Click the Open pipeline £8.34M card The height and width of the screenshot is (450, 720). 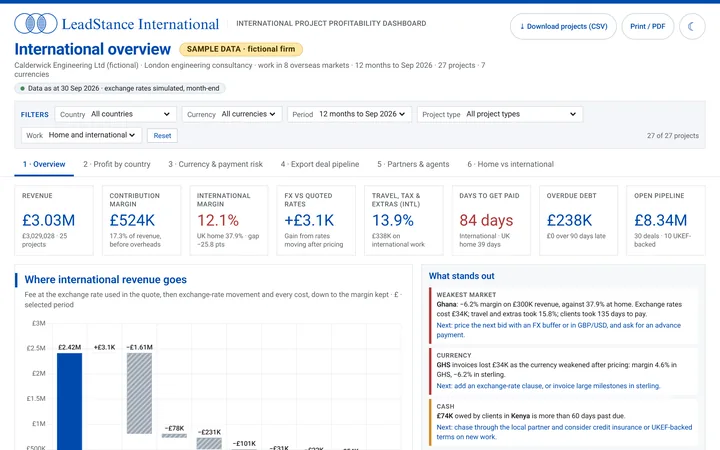pyautogui.click(x=666, y=220)
